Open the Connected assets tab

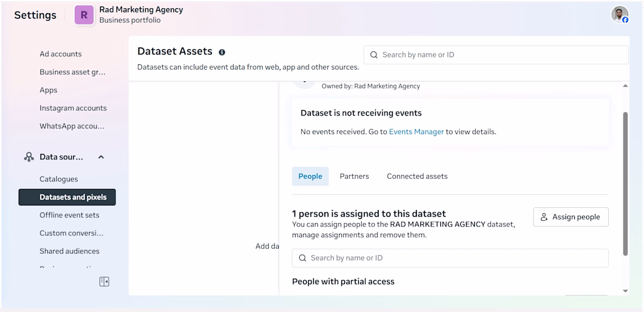(x=417, y=176)
